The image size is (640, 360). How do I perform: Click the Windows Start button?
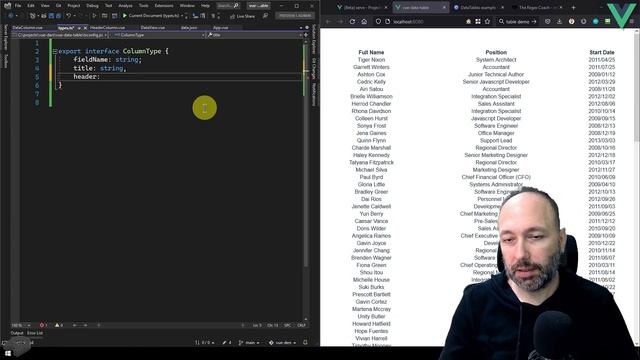click(x=8, y=353)
